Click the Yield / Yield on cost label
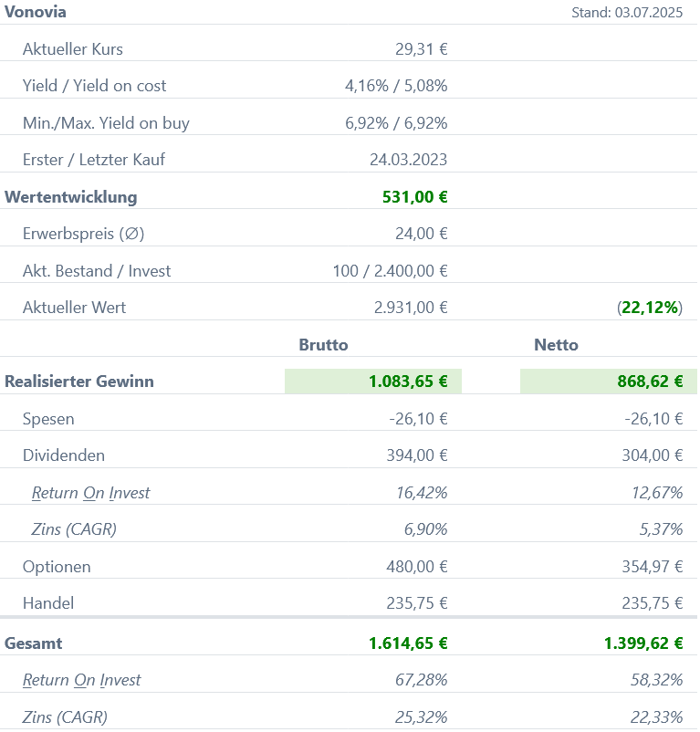This screenshot has height=732, width=700. click(x=94, y=86)
